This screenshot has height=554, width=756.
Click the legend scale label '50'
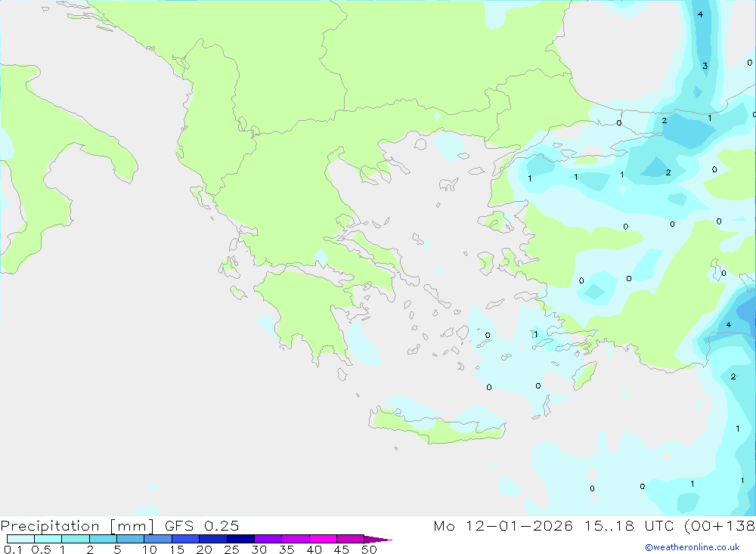(369, 549)
